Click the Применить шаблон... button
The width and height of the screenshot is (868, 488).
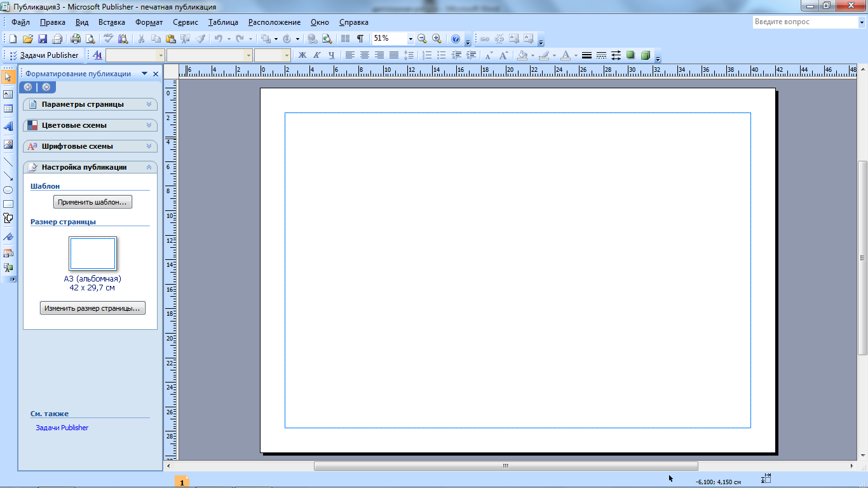point(93,202)
